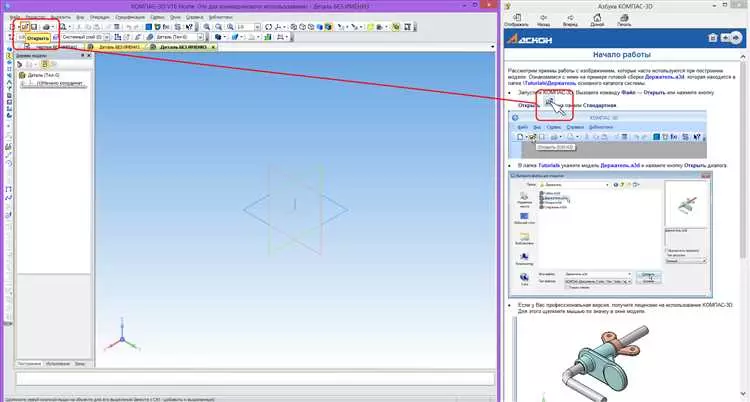Switch to blue Shaded display icon
The height and width of the screenshot is (402, 750).
pyautogui.click(x=320, y=27)
